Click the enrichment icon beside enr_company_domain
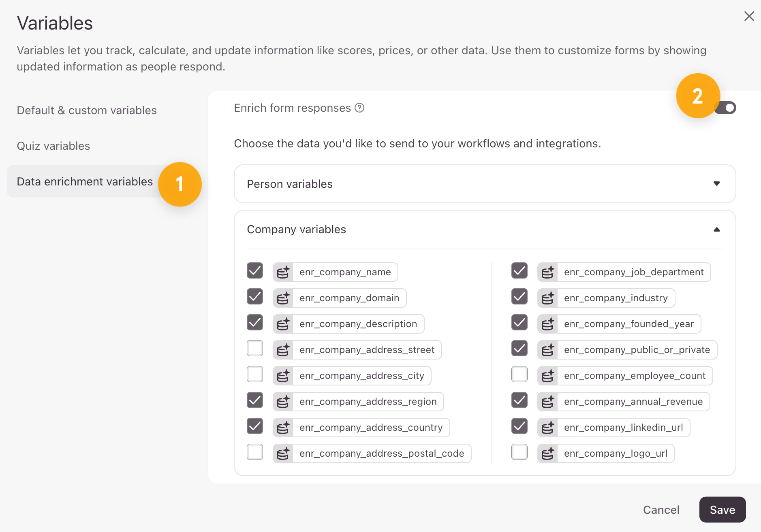Viewport: 761px width, 532px height. (x=283, y=298)
